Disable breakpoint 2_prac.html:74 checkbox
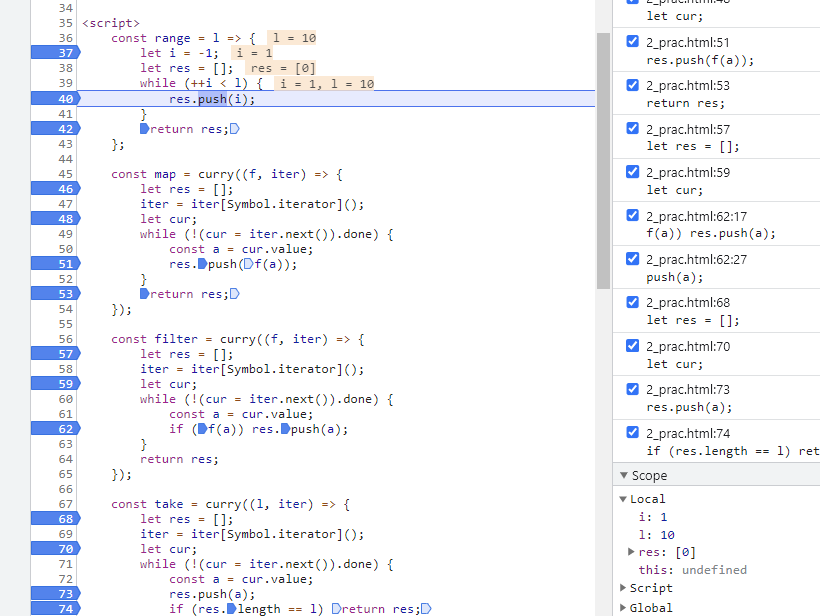This screenshot has width=820, height=616. (x=632, y=432)
